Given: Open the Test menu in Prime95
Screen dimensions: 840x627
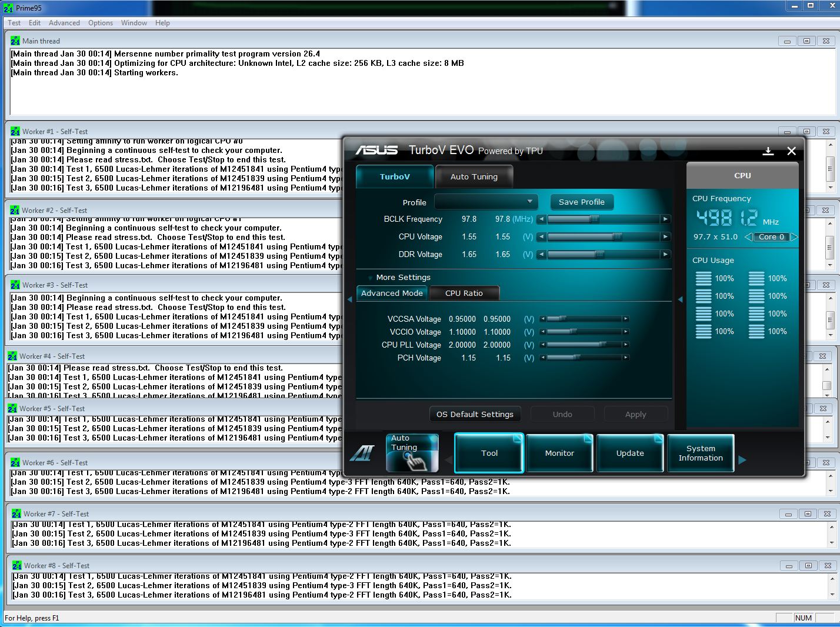Looking at the screenshot, I should coord(14,23).
